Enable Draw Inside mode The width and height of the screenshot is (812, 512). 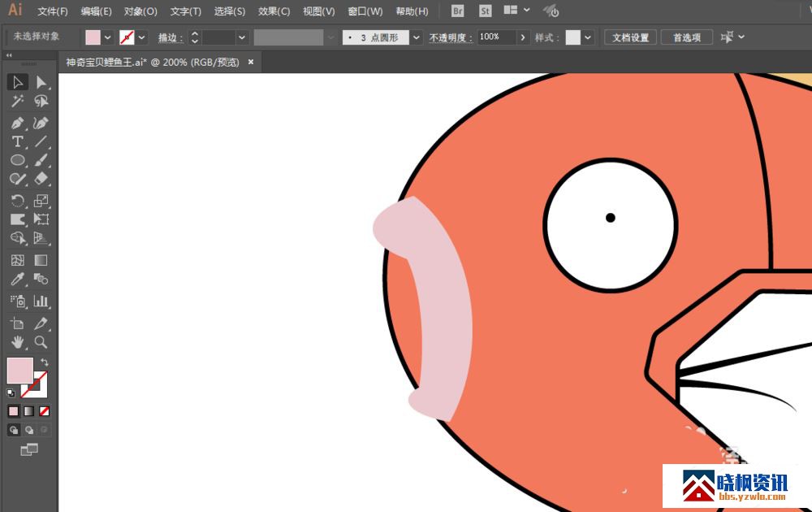pyautogui.click(x=45, y=430)
